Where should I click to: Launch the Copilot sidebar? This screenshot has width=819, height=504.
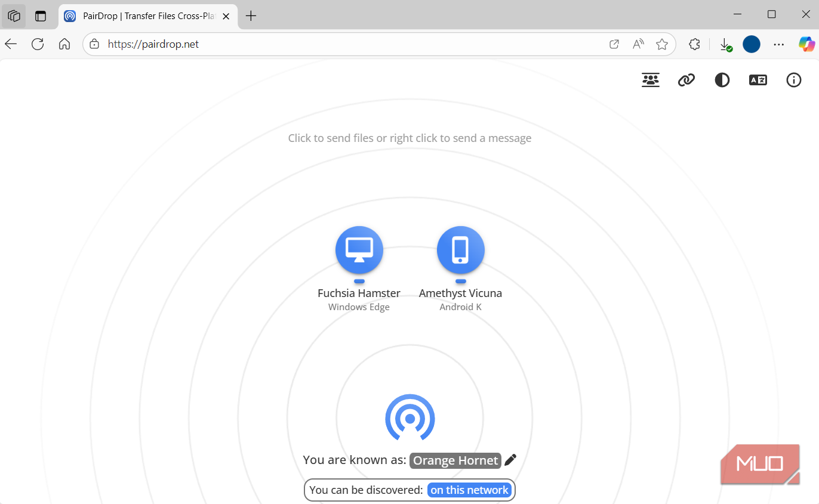[x=807, y=44]
